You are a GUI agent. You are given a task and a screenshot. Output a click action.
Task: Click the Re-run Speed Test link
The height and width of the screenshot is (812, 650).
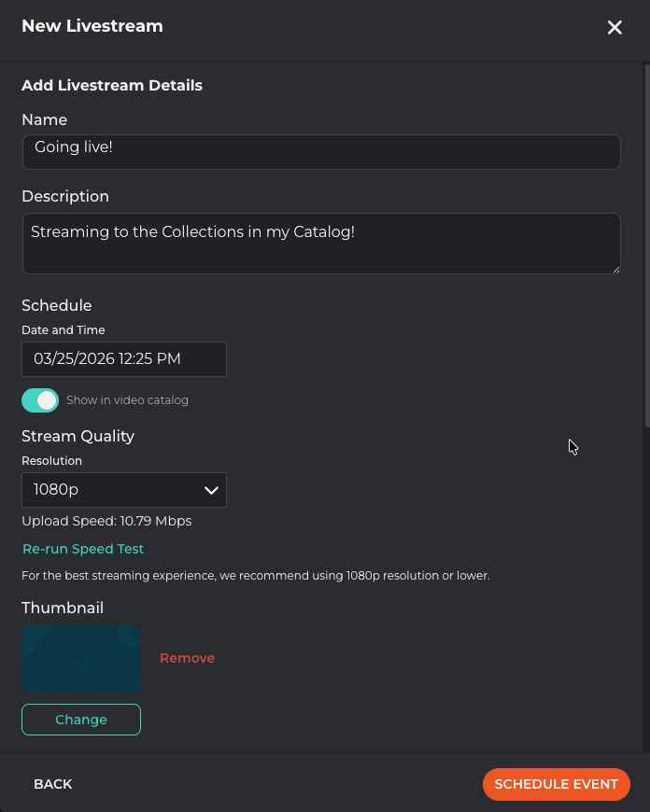[x=83, y=549]
